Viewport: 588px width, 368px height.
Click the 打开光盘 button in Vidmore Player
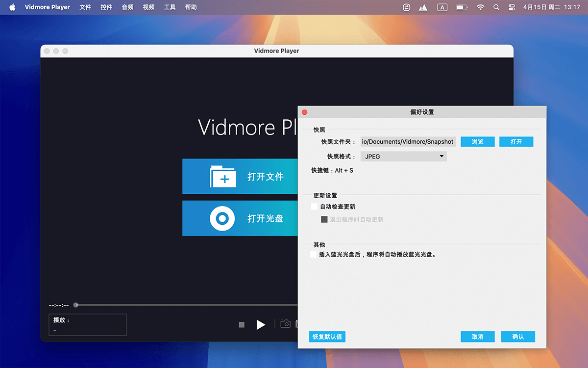[x=240, y=218]
